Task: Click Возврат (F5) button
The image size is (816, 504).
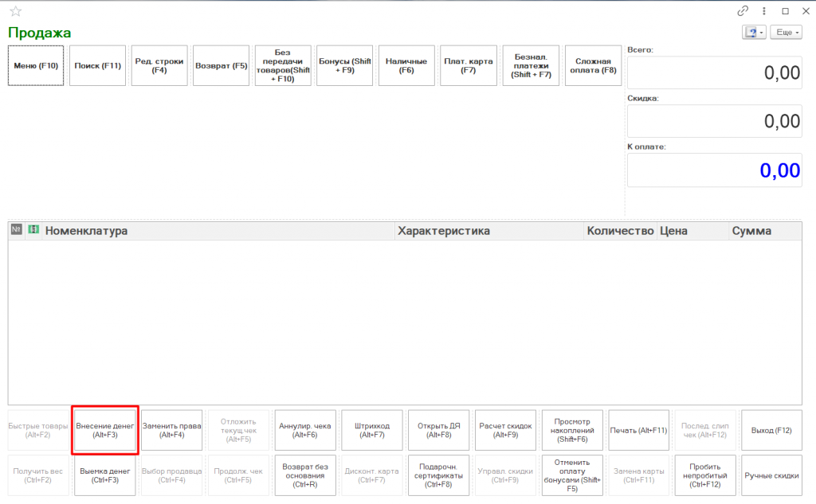Action: pos(222,66)
